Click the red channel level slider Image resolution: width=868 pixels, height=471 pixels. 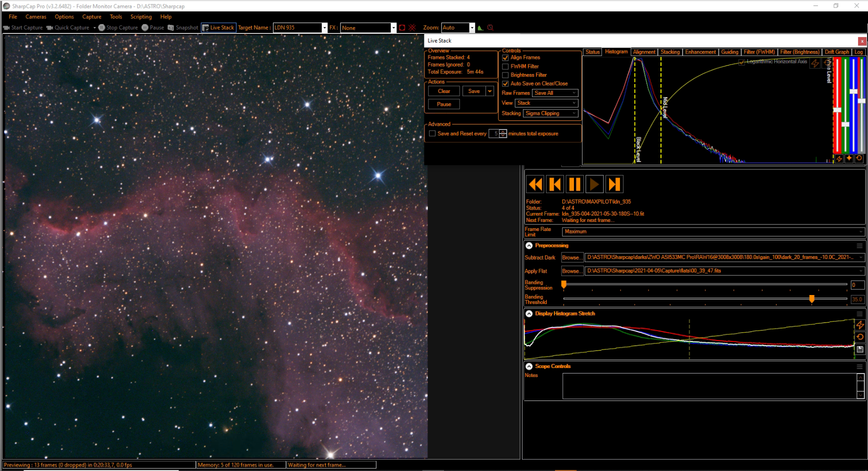coord(837,109)
